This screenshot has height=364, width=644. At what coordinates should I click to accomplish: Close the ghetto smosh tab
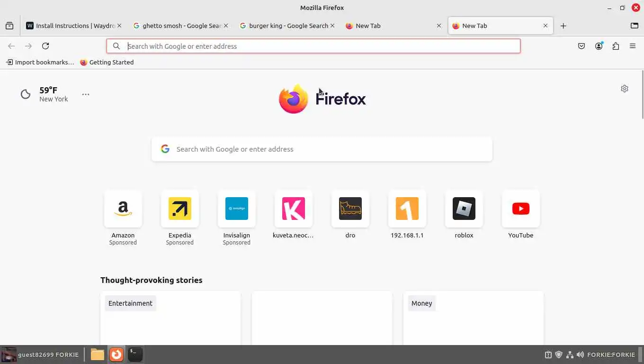[226, 26]
